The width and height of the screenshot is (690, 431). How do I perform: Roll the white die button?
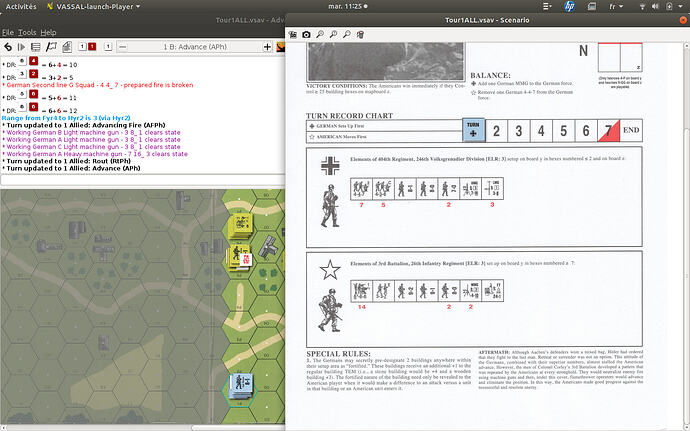point(82,47)
